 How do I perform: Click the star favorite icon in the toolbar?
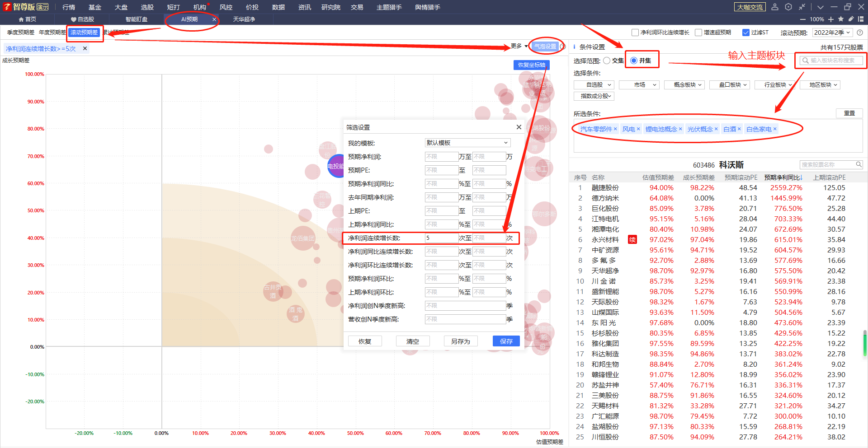pyautogui.click(x=841, y=19)
